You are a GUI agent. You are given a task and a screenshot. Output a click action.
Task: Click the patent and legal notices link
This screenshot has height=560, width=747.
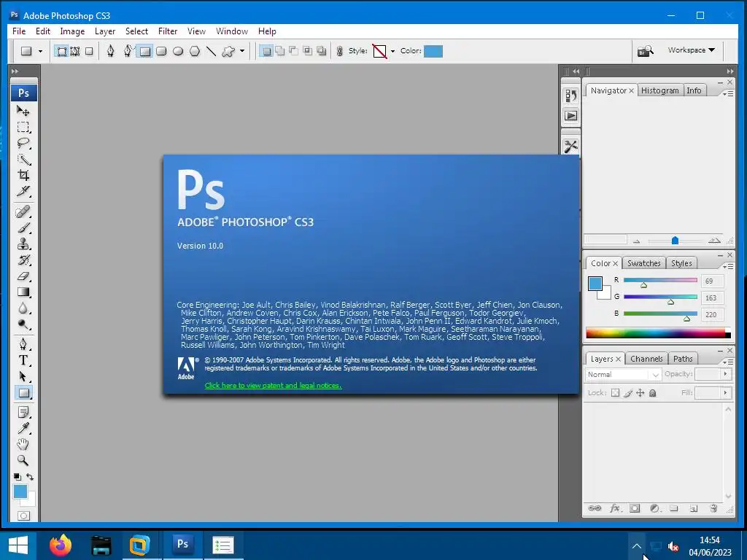click(x=273, y=385)
